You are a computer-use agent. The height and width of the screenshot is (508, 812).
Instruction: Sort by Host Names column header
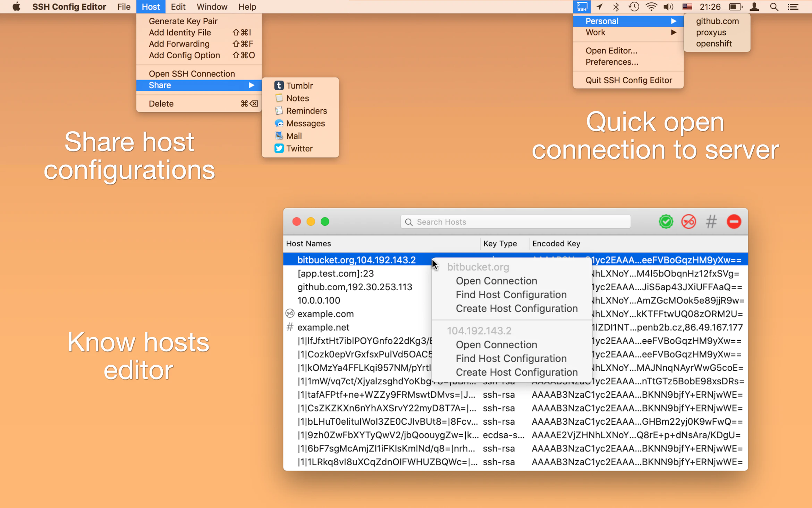(382, 243)
